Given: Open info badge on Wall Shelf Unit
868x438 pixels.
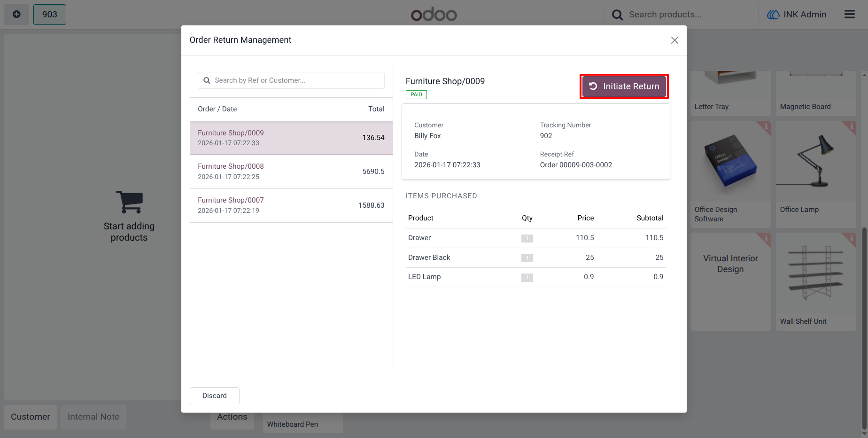Looking at the screenshot, I should 851,238.
